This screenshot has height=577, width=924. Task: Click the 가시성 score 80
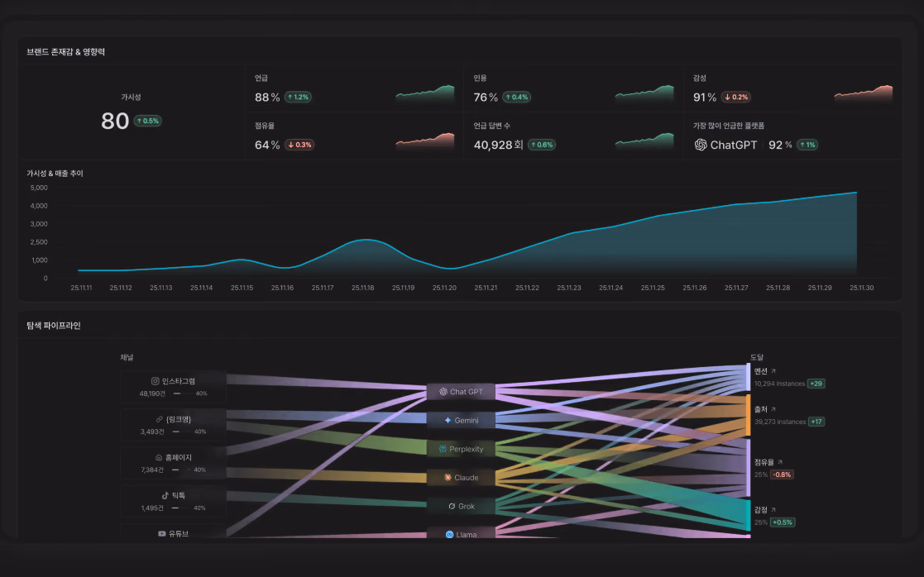pos(115,122)
